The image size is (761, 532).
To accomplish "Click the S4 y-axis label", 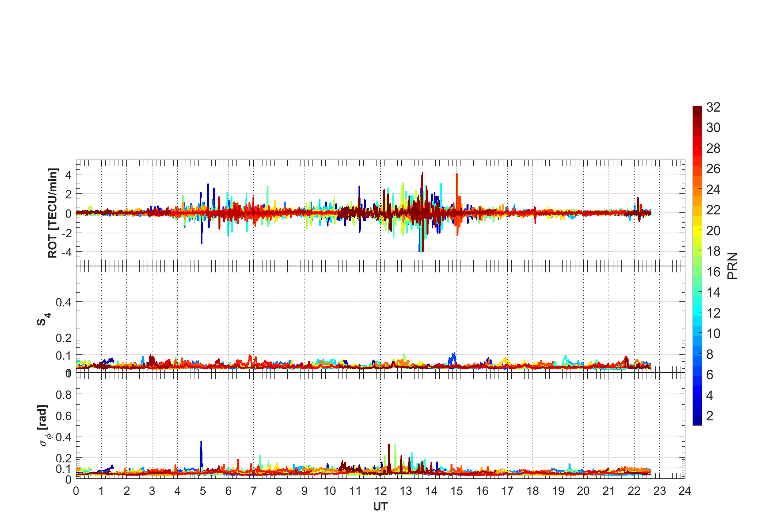I will click(43, 319).
